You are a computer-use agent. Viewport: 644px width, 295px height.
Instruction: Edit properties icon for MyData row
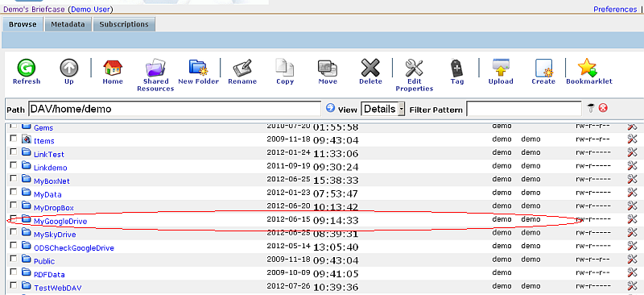[x=632, y=193]
